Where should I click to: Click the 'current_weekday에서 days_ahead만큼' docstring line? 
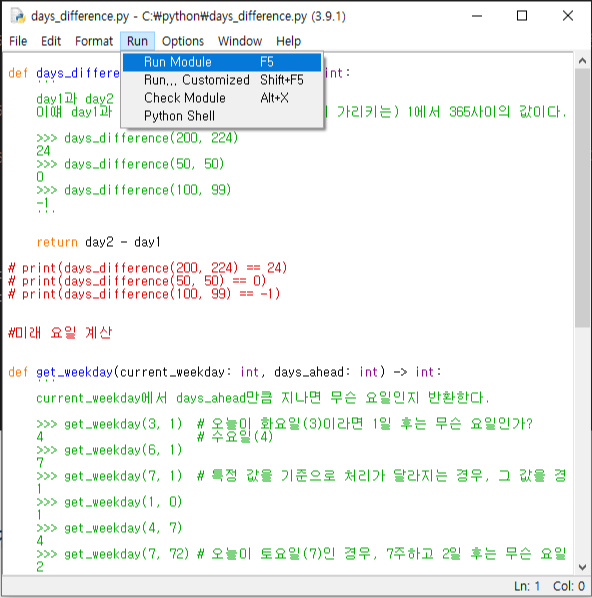pos(262,398)
